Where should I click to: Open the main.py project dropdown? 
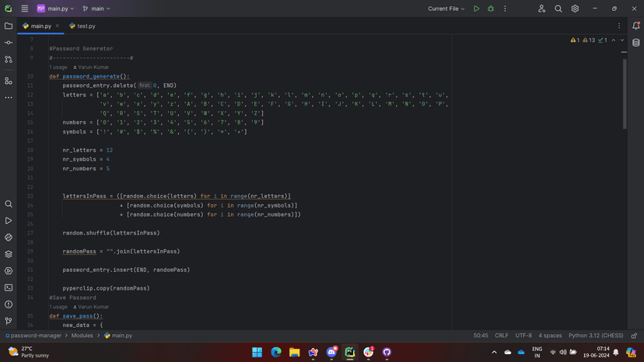(56, 9)
